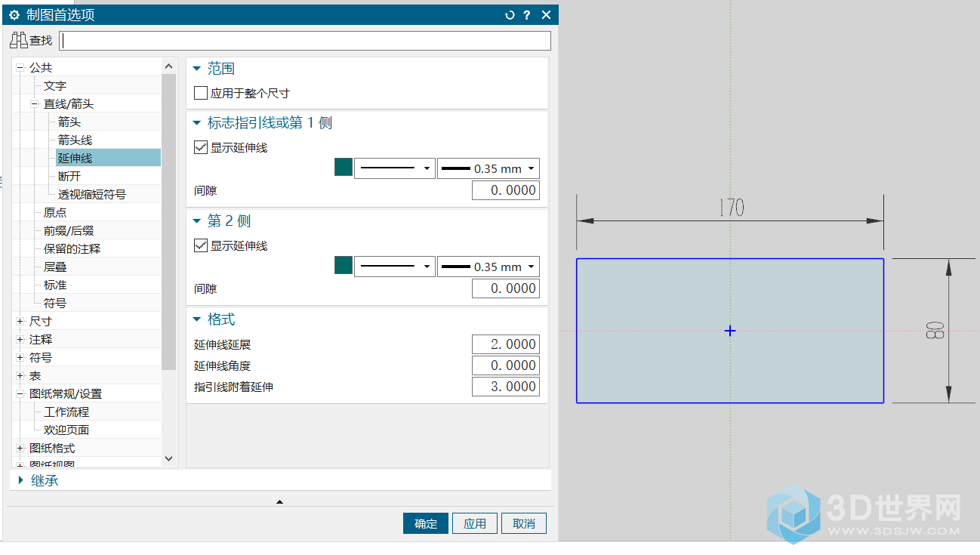Image resolution: width=980 pixels, height=555 pixels.
Task: Toggle 显示延伸线 under 第 2 侧
Action: (201, 245)
